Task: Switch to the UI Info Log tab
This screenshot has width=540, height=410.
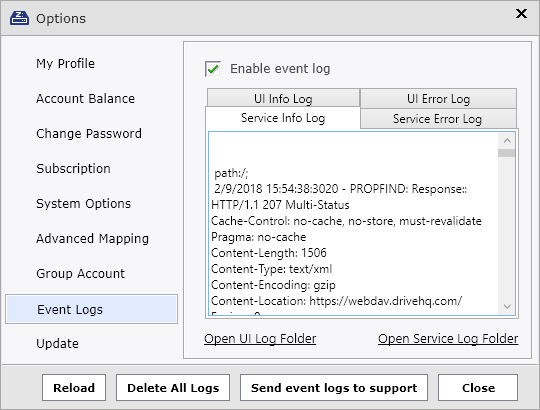Action: 283,99
